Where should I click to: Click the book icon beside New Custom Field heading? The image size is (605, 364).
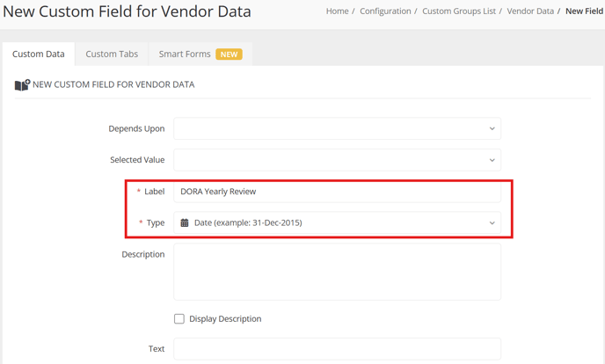(x=22, y=84)
